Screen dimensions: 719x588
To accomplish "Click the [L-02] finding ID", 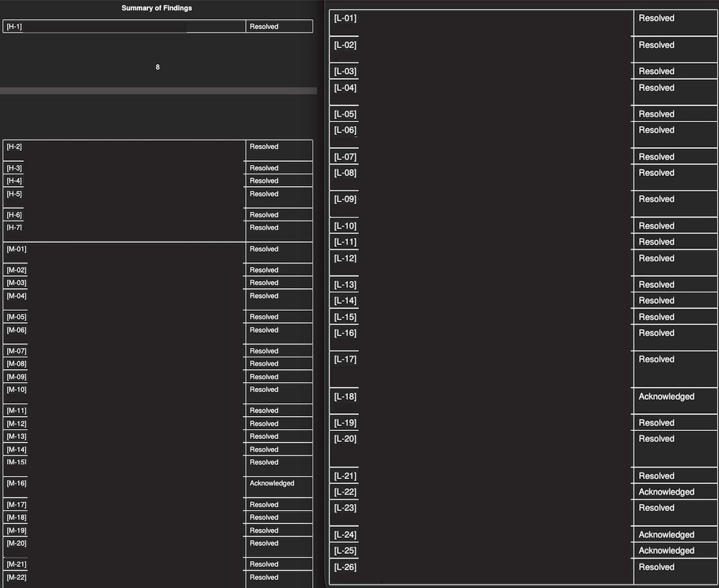I will coord(345,45).
